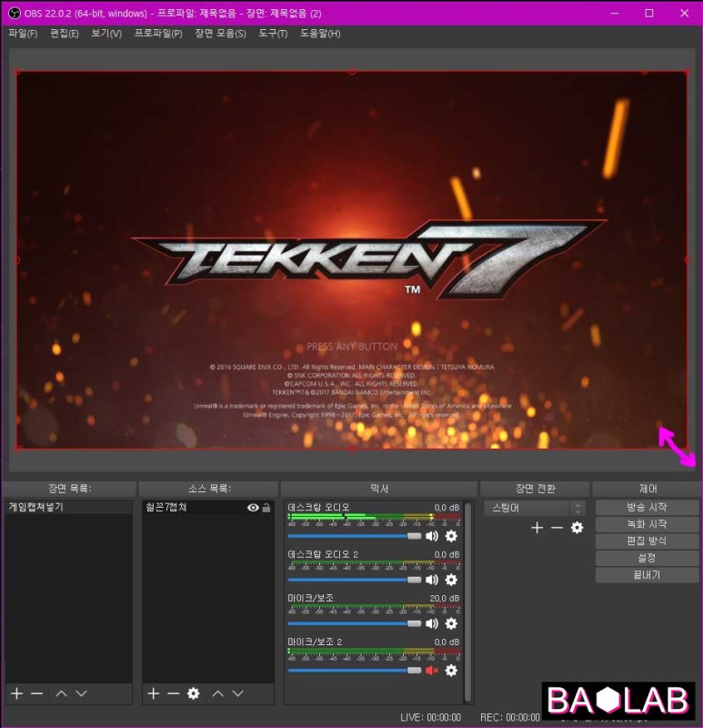Open transition properties with the gear icon
Viewport: 703px width, 728px height.
(x=577, y=528)
